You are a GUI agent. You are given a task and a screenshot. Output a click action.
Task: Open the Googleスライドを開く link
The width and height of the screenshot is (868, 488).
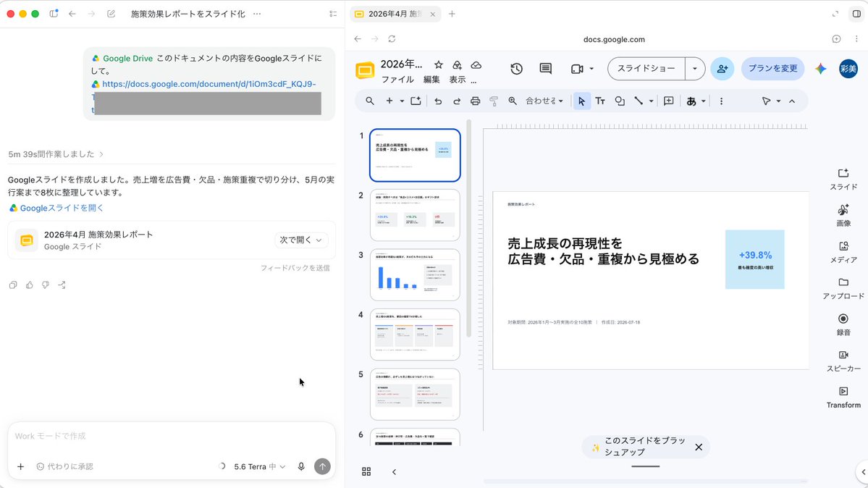[x=56, y=208]
